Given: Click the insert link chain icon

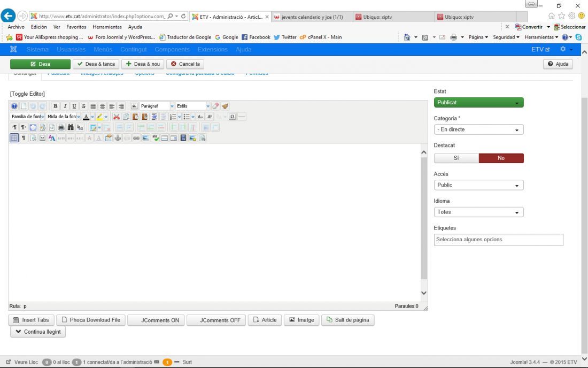Looking at the screenshot, I should [136, 138].
